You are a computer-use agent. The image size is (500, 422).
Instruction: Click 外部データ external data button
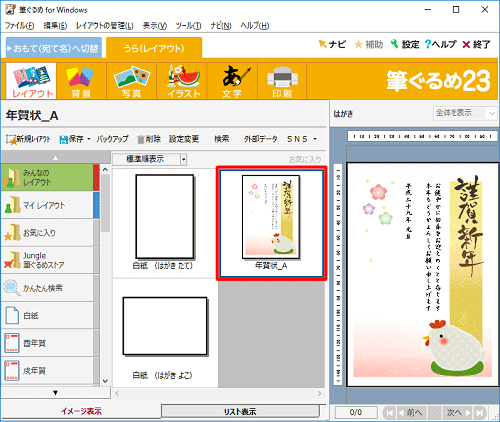click(261, 139)
